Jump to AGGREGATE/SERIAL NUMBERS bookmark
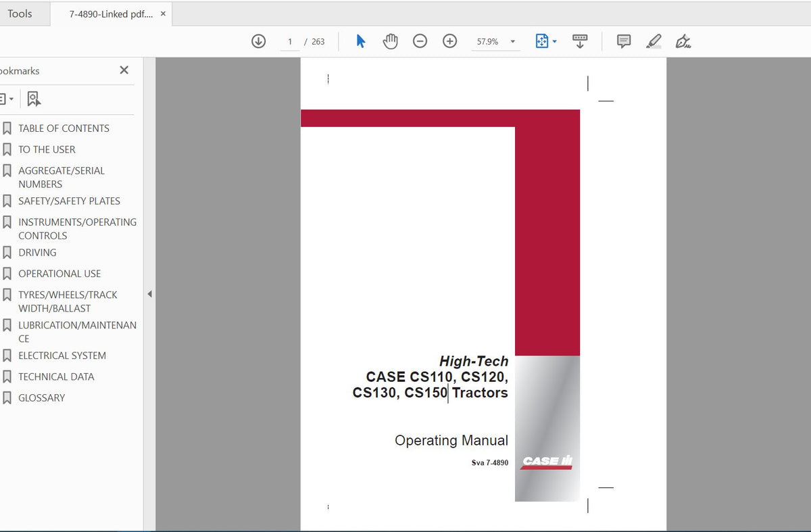Viewport: 811px width, 532px height. [x=62, y=177]
